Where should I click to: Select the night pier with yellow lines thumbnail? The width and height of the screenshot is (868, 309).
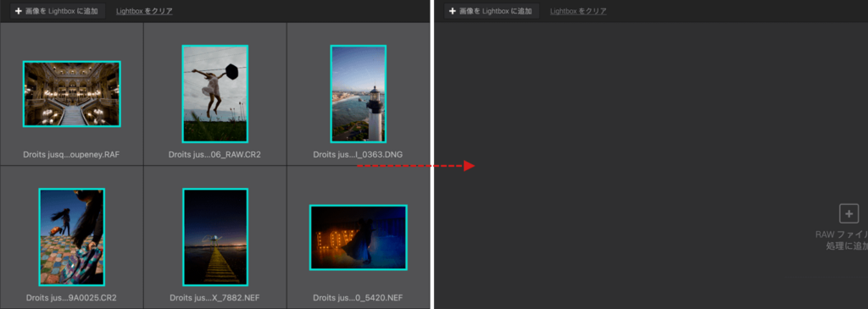[x=215, y=237]
